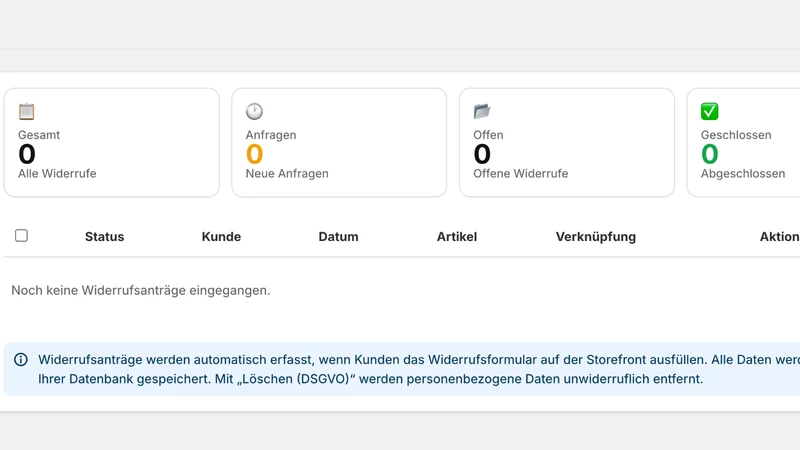Sort by the Datum column header

pos(338,237)
